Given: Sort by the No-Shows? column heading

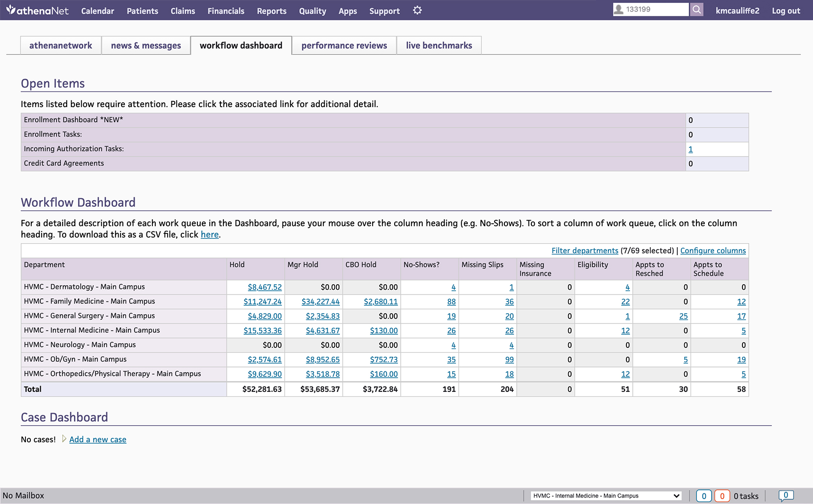Looking at the screenshot, I should point(422,265).
